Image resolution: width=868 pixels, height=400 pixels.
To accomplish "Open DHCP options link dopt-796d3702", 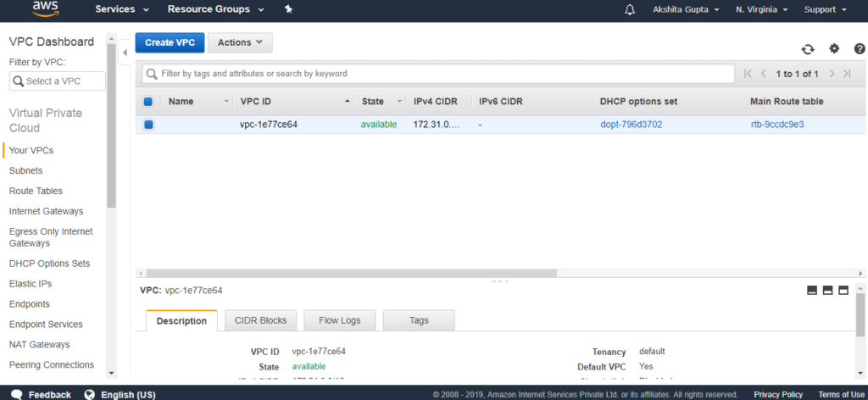I will pos(631,125).
